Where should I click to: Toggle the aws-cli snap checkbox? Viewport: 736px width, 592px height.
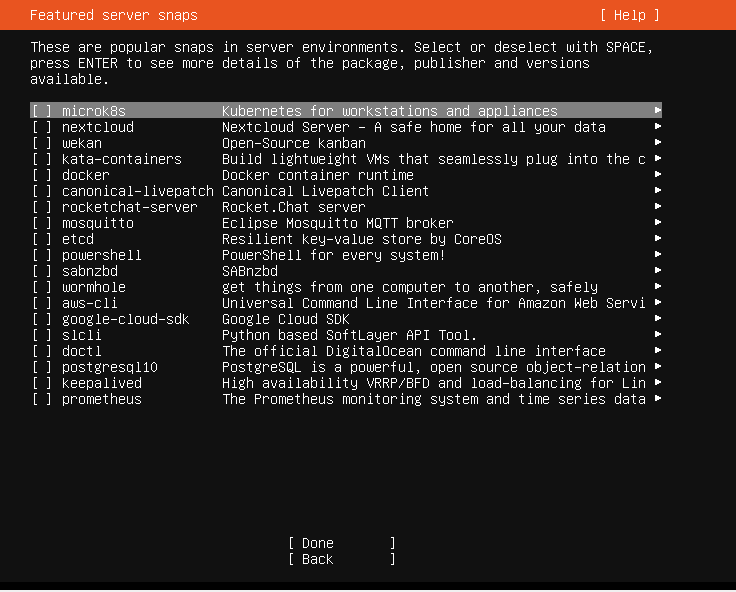(x=42, y=302)
